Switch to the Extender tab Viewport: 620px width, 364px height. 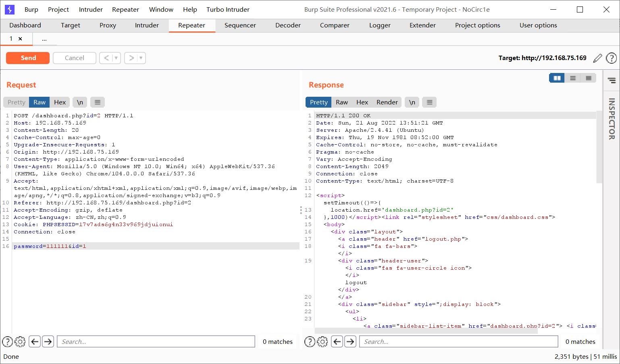pyautogui.click(x=423, y=25)
